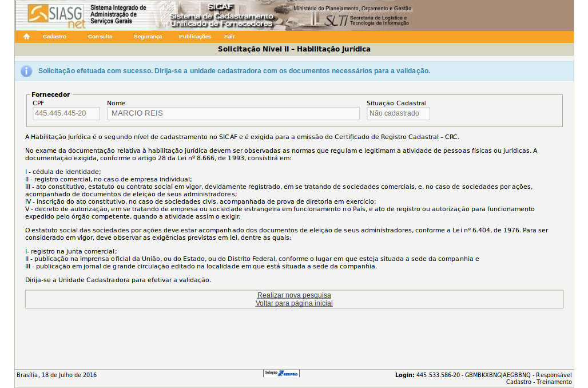This screenshot has height=388, width=588.
Task: Open the Publicações menu
Action: tap(195, 37)
